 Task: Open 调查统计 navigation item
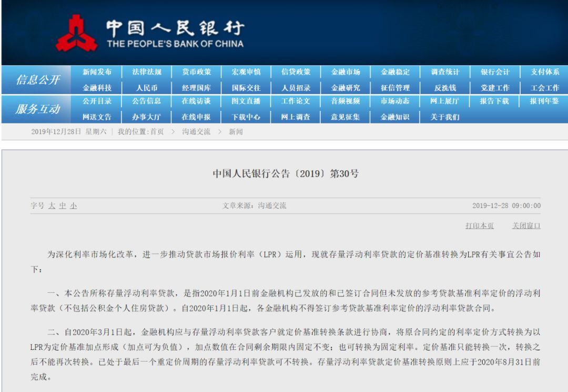click(445, 71)
